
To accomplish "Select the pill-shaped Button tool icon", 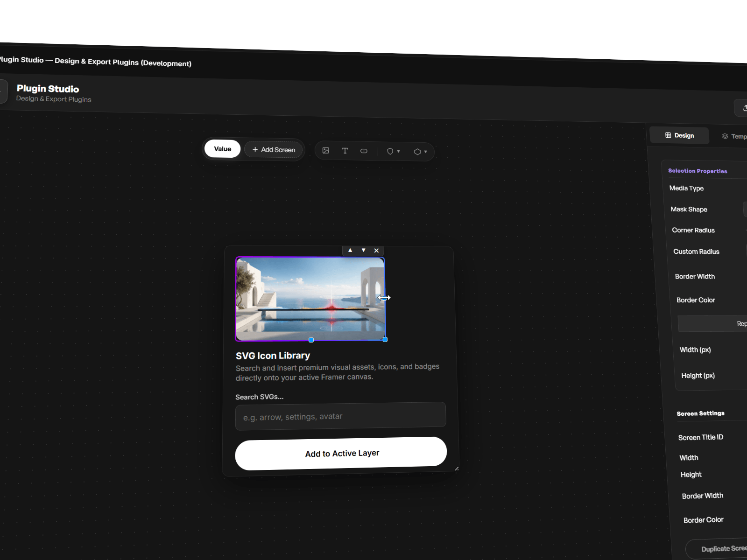I will pos(364,151).
